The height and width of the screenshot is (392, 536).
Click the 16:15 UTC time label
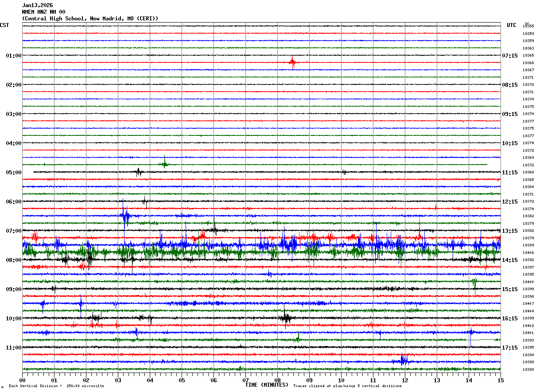coord(509,319)
